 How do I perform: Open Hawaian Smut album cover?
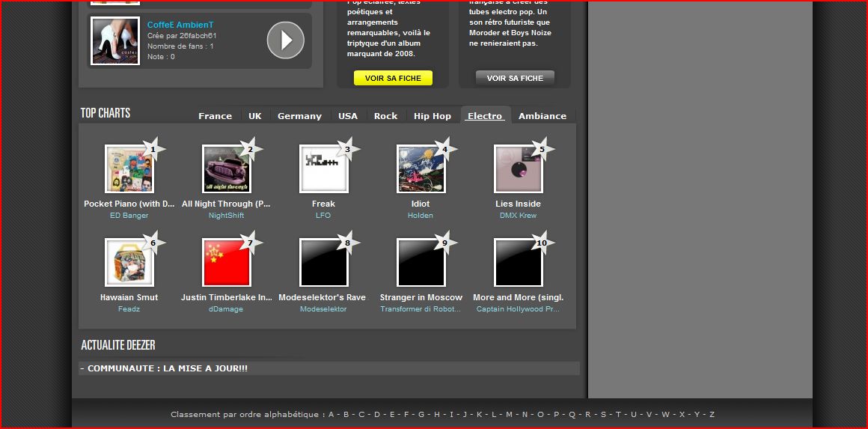[129, 262]
